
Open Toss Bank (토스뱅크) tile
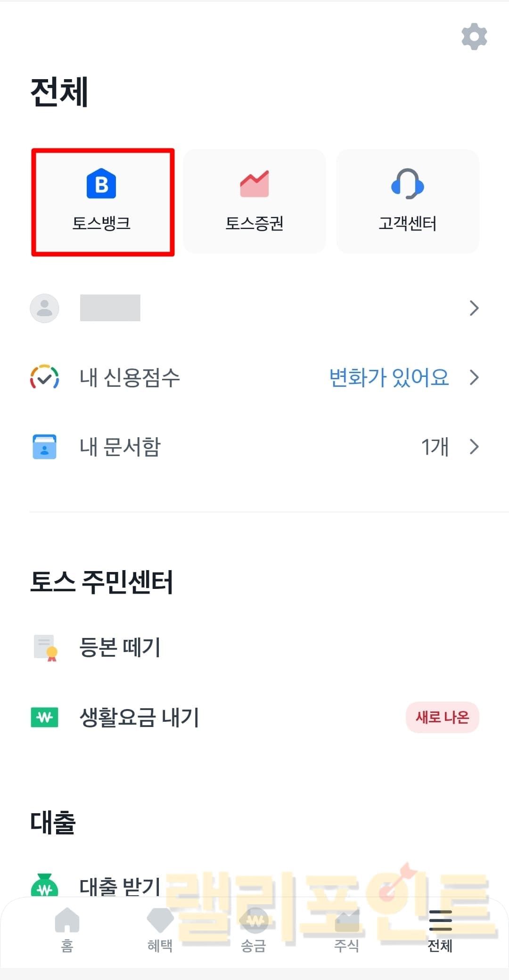tap(102, 202)
